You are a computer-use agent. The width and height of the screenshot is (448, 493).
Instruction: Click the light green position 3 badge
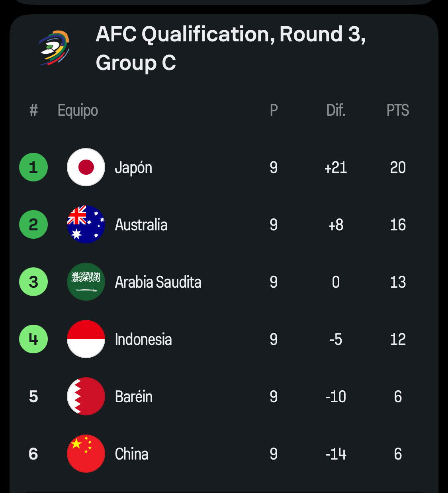pos(33,282)
